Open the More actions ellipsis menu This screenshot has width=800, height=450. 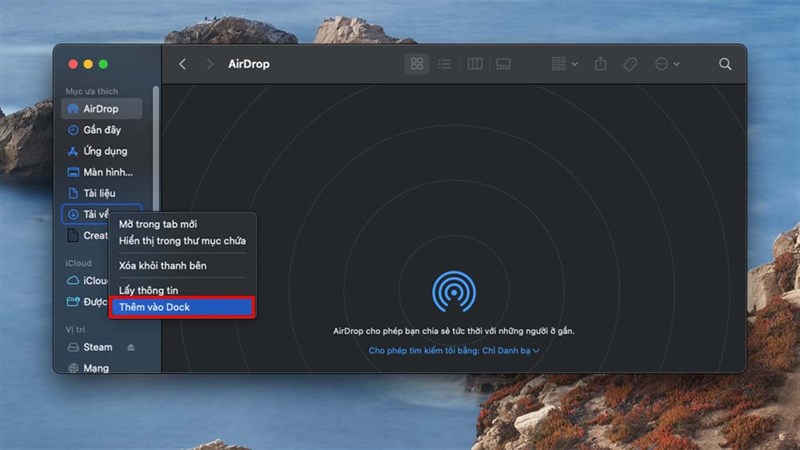667,64
